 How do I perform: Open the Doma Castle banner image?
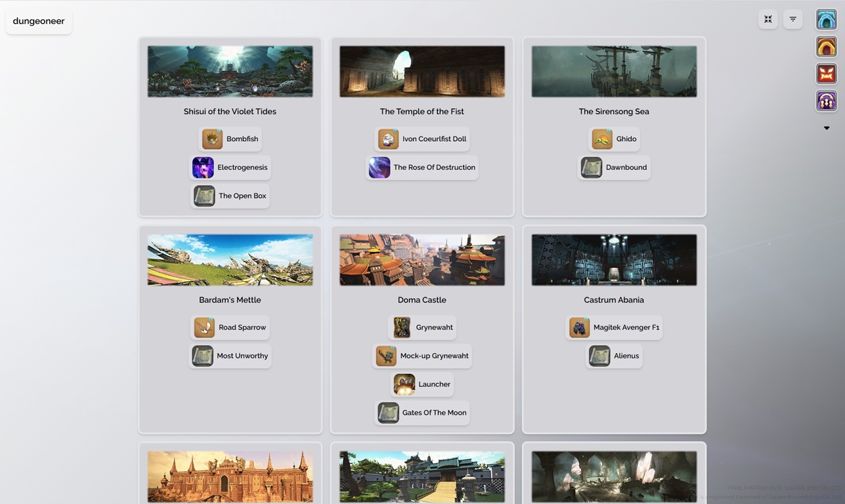coord(422,260)
